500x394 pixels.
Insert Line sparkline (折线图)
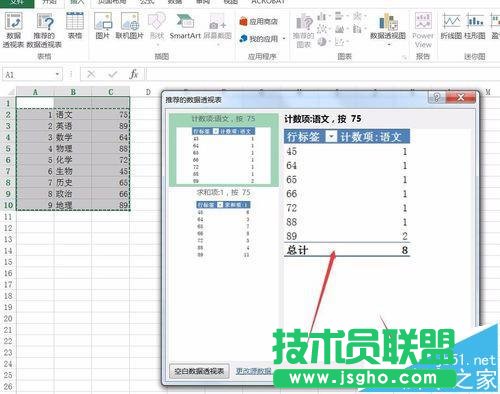tap(451, 26)
